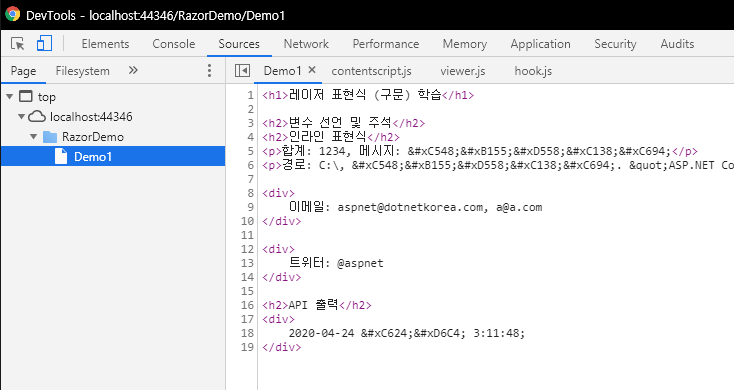Click the Chrome icon in title bar
Viewport: 734px width, 390px height.
[x=13, y=14]
